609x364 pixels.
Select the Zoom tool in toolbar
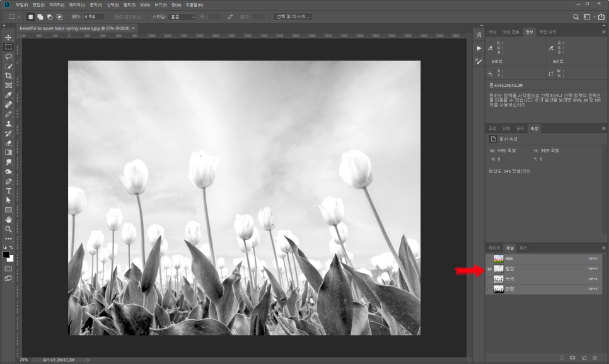(9, 229)
